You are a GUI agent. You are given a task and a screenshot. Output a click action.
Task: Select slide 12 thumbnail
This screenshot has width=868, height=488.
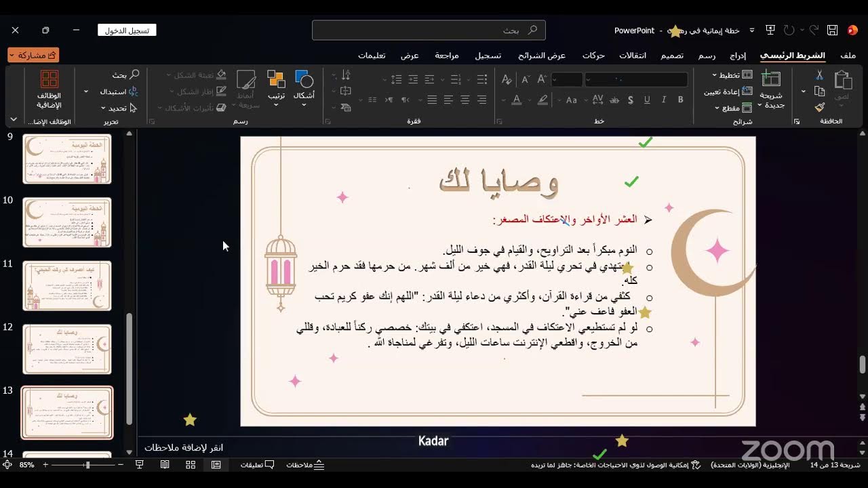(67, 349)
